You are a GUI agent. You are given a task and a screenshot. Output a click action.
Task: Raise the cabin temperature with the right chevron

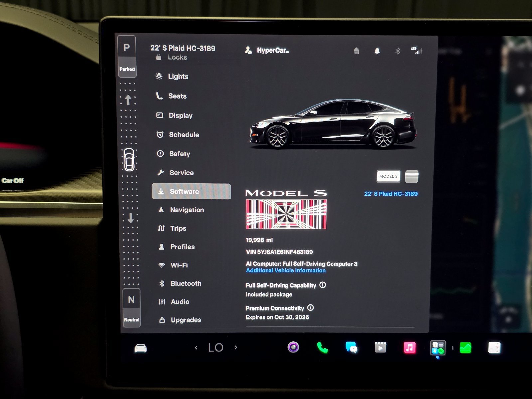(236, 347)
